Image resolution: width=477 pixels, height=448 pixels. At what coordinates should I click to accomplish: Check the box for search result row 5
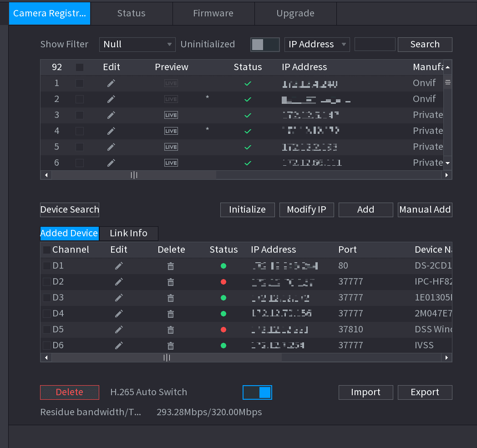(80, 147)
